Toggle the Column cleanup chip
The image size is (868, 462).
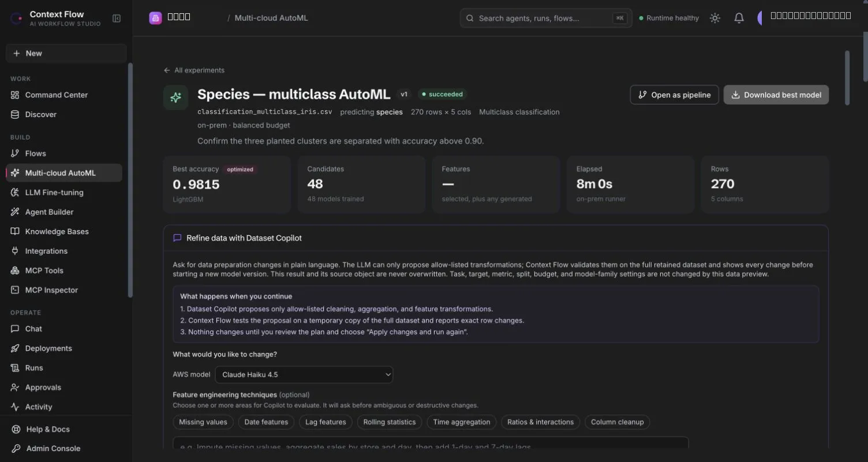click(618, 422)
